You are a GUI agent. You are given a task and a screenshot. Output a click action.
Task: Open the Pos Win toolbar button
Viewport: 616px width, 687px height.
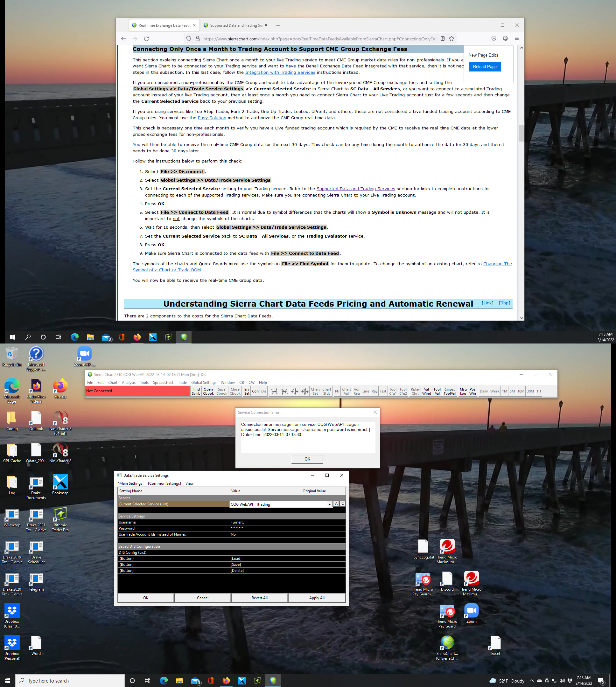[472, 391]
